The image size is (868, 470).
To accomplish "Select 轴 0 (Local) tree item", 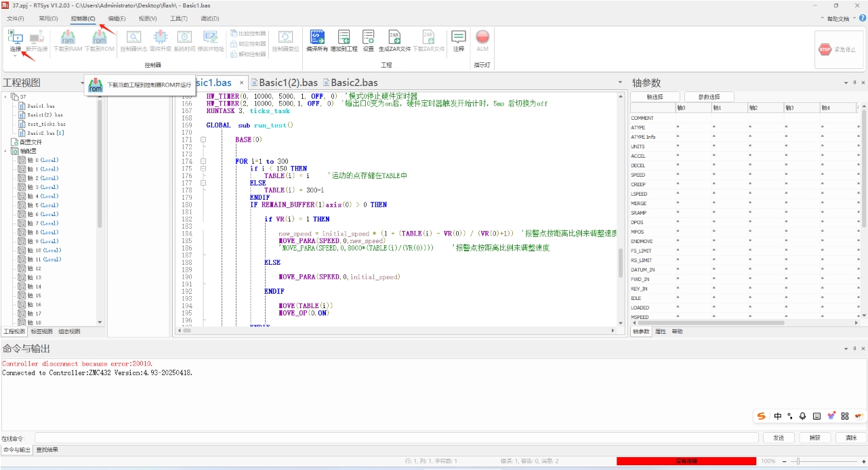I will coord(39,161).
